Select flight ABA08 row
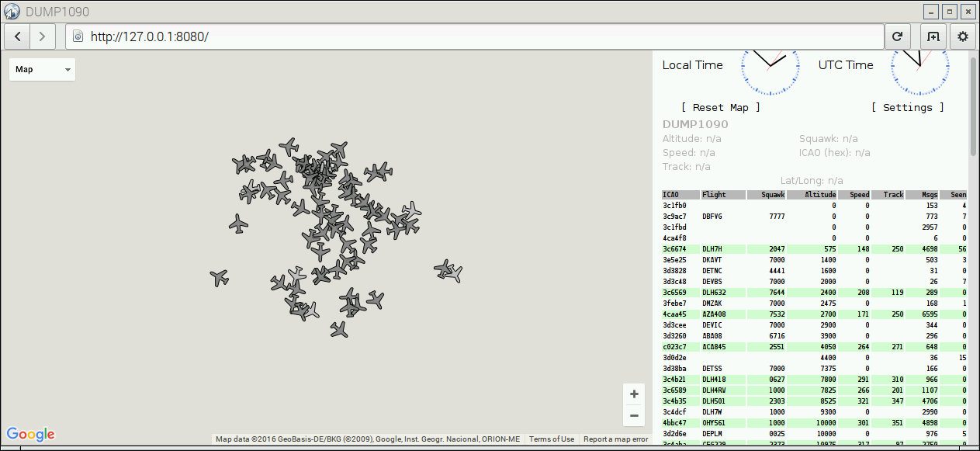980x451 pixels. 814,336
